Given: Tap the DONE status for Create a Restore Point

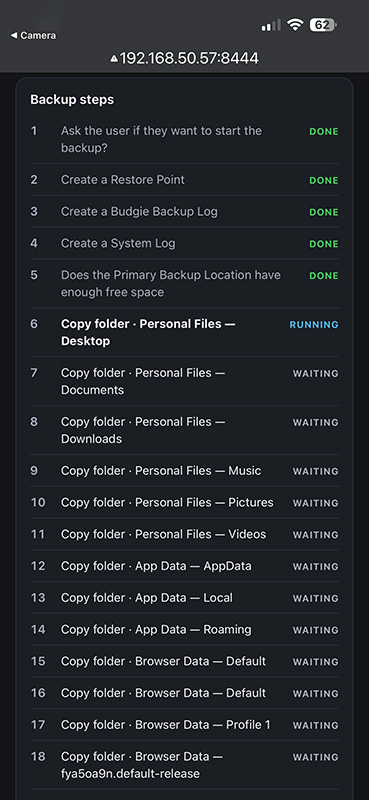Looking at the screenshot, I should point(324,181).
